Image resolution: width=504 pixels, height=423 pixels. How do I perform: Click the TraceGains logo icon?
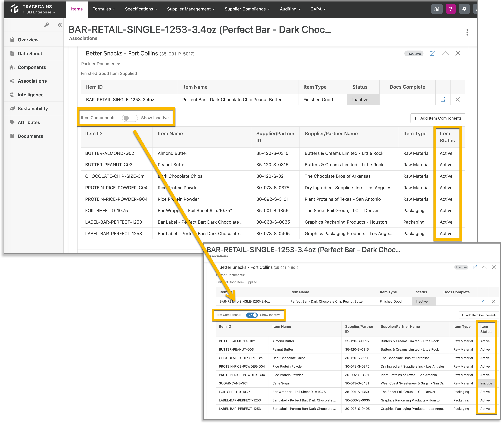(x=15, y=9)
